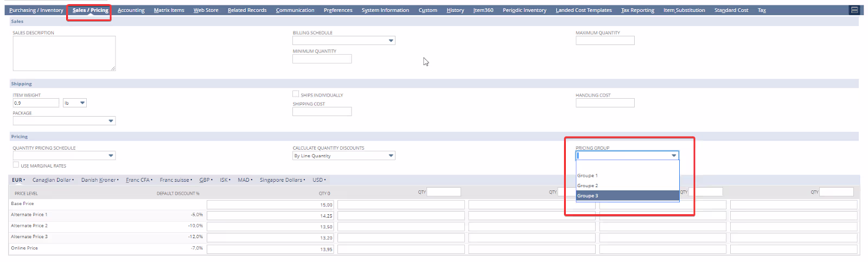Open the Tax Reporting tab
This screenshot has width=868, height=262.
(x=637, y=10)
